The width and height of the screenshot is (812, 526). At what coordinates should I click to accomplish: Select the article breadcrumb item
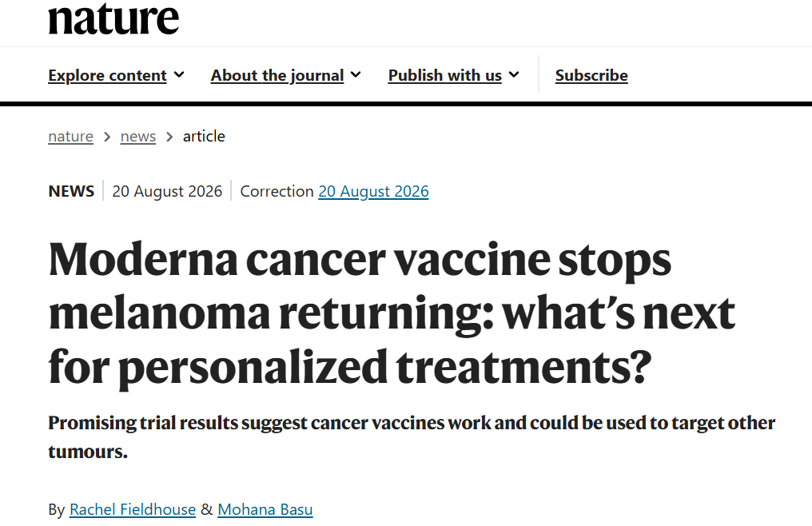pos(204,136)
